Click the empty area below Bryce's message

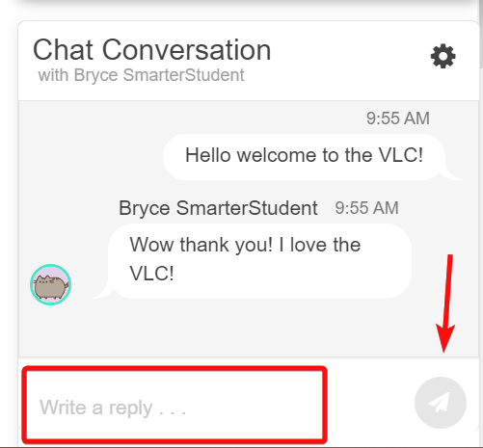[249, 328]
